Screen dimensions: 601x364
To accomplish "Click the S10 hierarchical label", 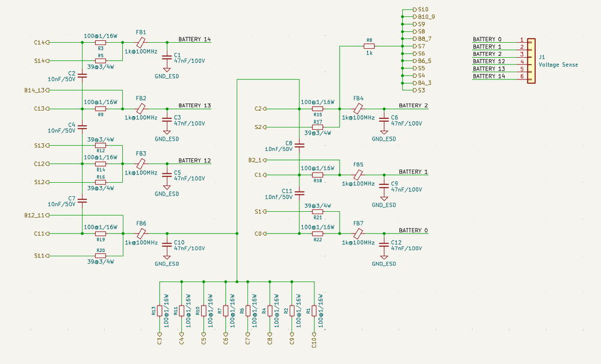I will (420, 9).
